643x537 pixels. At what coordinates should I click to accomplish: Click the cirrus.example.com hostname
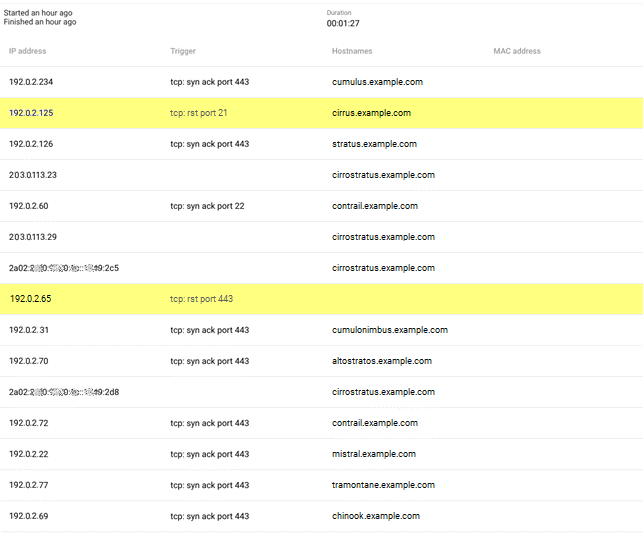(x=371, y=113)
